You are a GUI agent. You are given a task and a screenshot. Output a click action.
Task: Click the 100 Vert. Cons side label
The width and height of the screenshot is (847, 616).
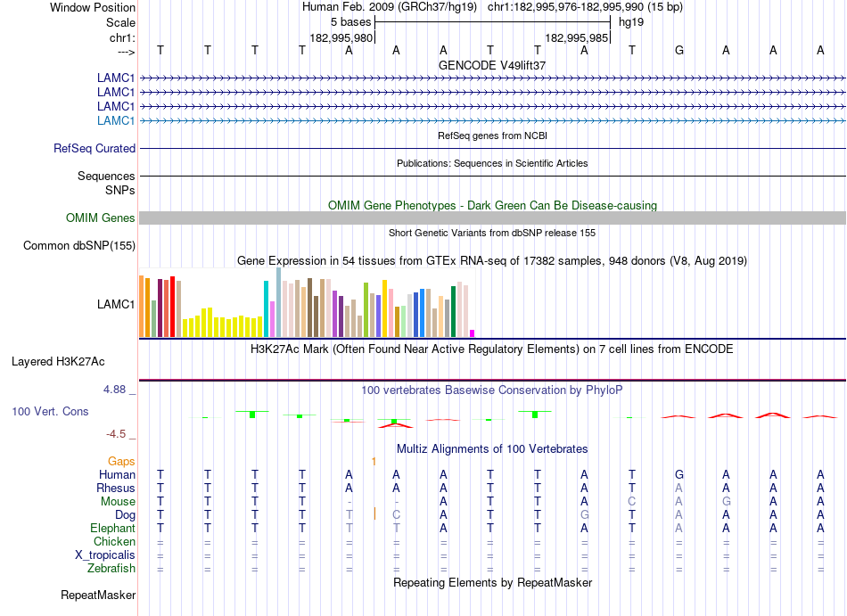pos(50,411)
